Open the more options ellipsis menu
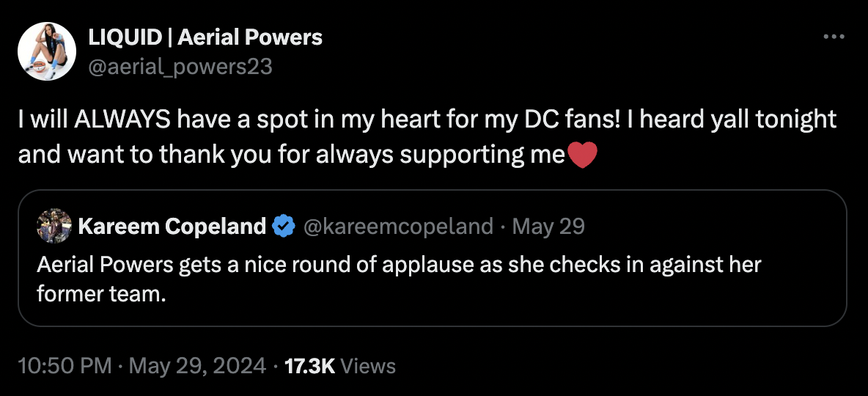The height and width of the screenshot is (396, 868). [x=834, y=36]
